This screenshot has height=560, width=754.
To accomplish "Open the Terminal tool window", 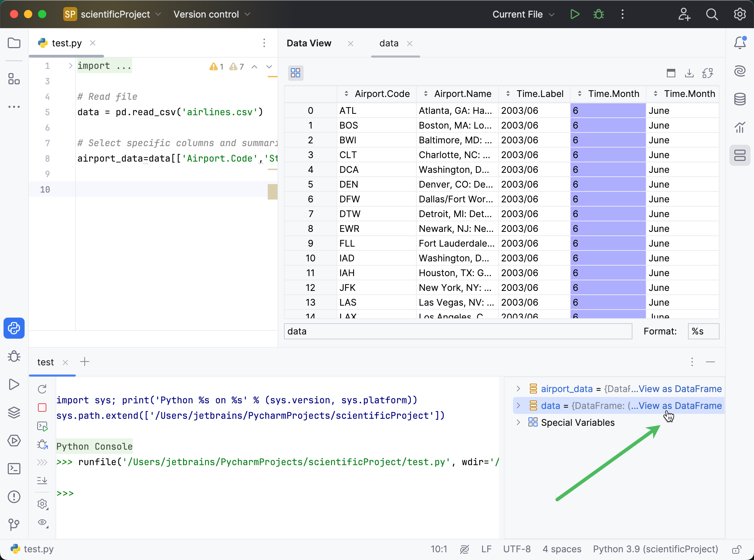I will pyautogui.click(x=14, y=469).
